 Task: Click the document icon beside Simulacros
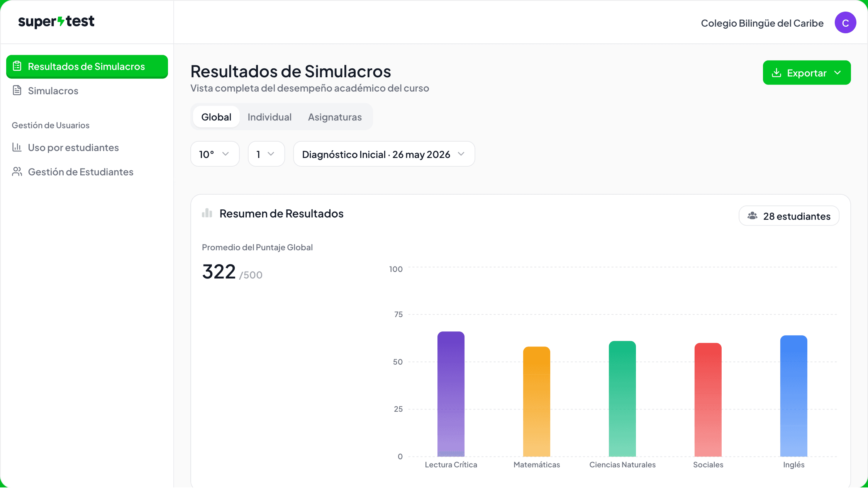17,90
